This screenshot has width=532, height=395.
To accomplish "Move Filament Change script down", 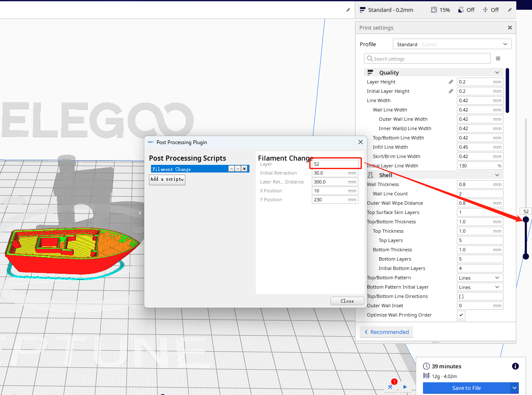I will [x=238, y=169].
